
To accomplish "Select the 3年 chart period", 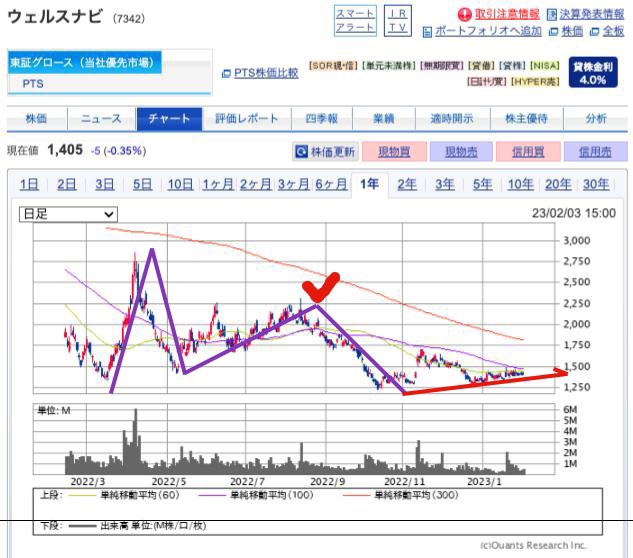I will pyautogui.click(x=444, y=185).
